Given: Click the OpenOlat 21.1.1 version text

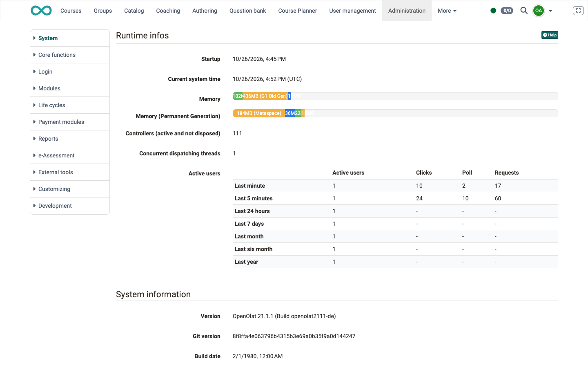Looking at the screenshot, I should point(284,316).
